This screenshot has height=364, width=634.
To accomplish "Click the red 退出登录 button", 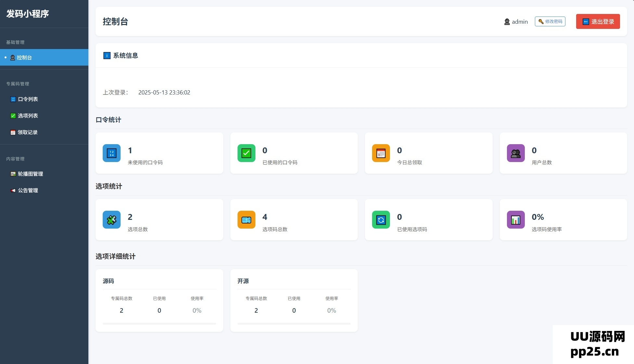I will pos(598,21).
